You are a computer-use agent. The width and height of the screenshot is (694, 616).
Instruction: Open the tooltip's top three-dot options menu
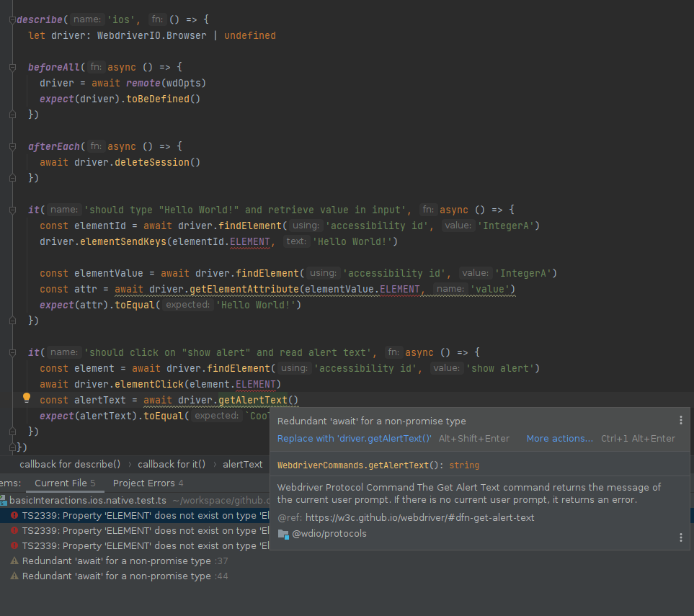(681, 421)
